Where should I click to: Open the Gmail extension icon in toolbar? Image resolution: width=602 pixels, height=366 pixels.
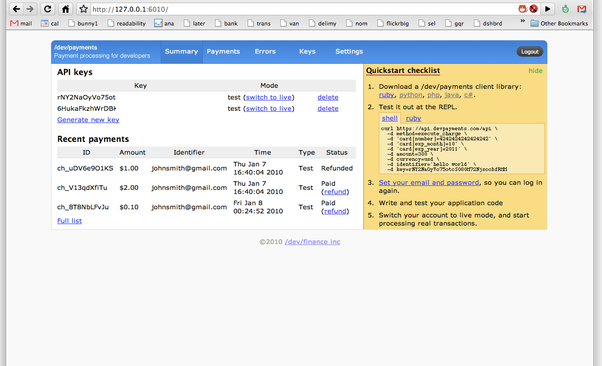point(582,9)
